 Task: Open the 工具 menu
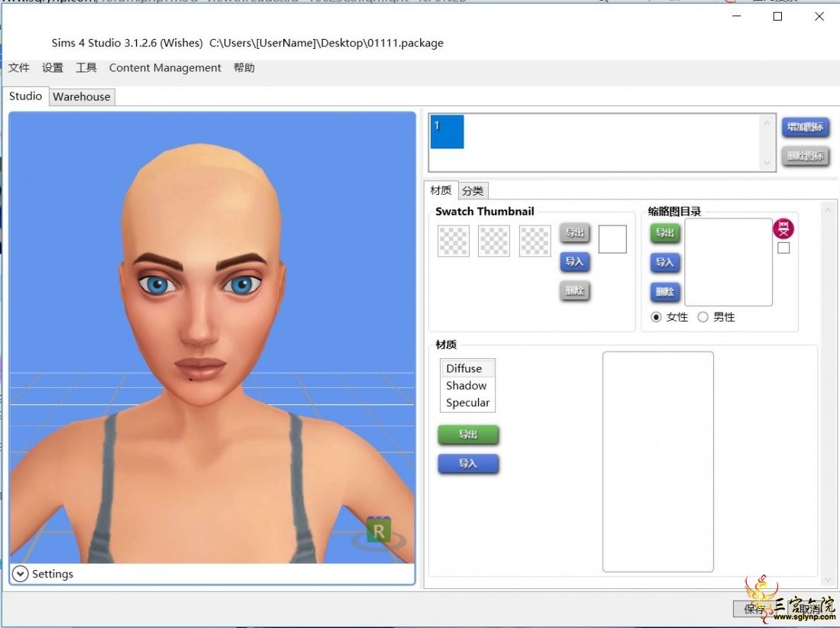point(86,67)
